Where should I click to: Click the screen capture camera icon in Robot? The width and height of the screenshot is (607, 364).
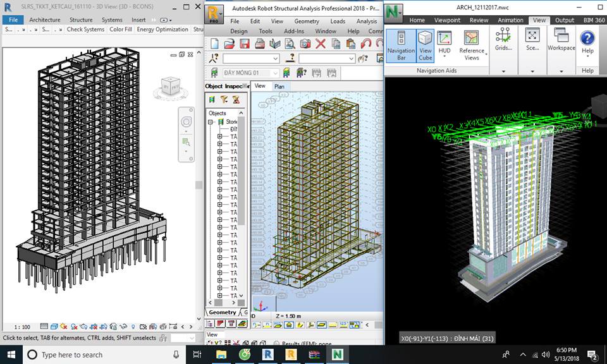tap(305, 44)
